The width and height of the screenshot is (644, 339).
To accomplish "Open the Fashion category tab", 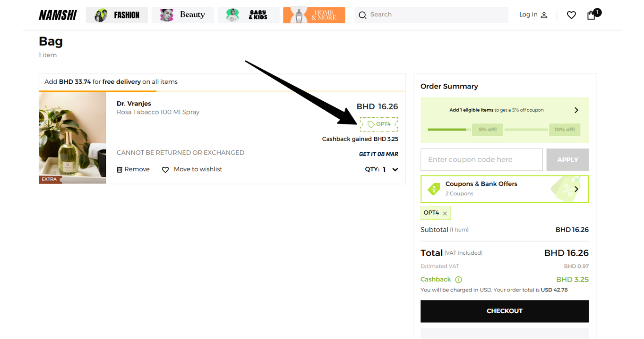I will click(x=117, y=15).
